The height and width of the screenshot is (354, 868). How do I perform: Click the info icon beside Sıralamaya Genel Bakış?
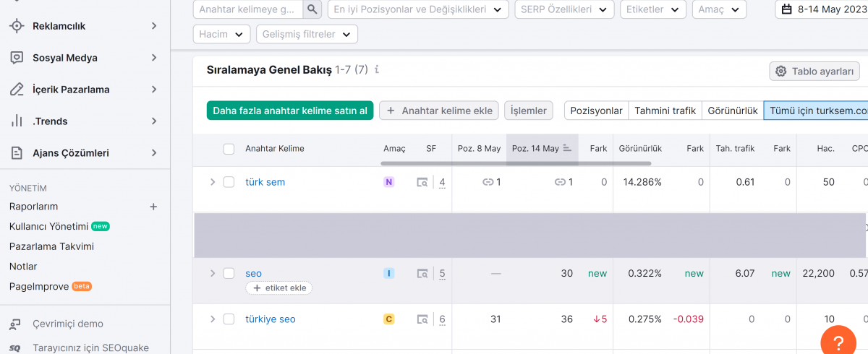(377, 70)
